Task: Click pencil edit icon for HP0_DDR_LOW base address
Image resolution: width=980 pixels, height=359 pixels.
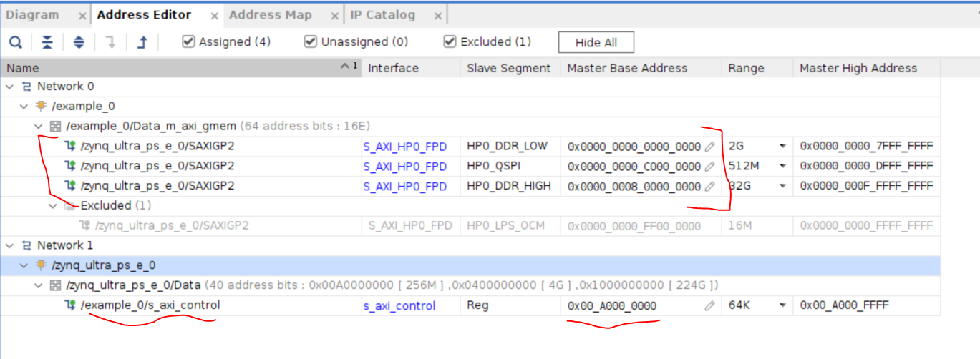Action: click(x=709, y=147)
